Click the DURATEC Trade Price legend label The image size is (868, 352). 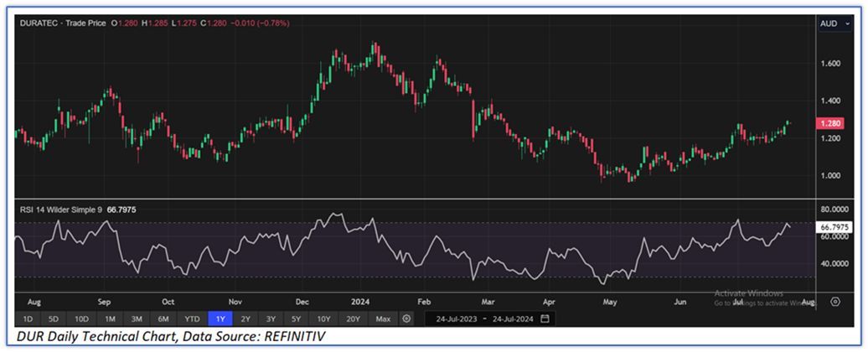[65, 23]
